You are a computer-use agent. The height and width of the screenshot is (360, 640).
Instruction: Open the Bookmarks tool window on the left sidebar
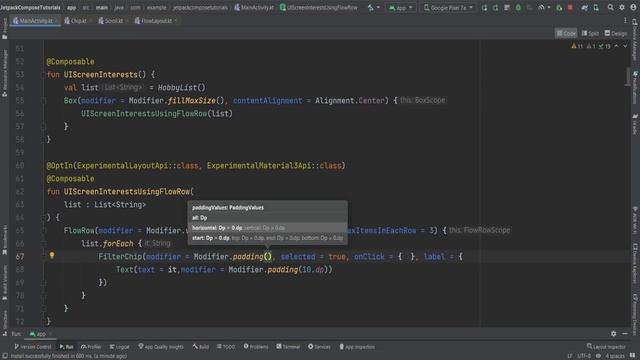[x=4, y=240]
